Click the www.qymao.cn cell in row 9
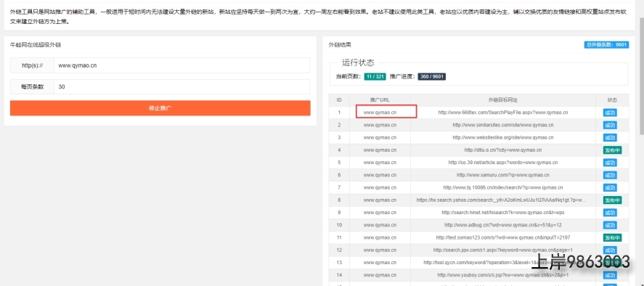 point(380,213)
